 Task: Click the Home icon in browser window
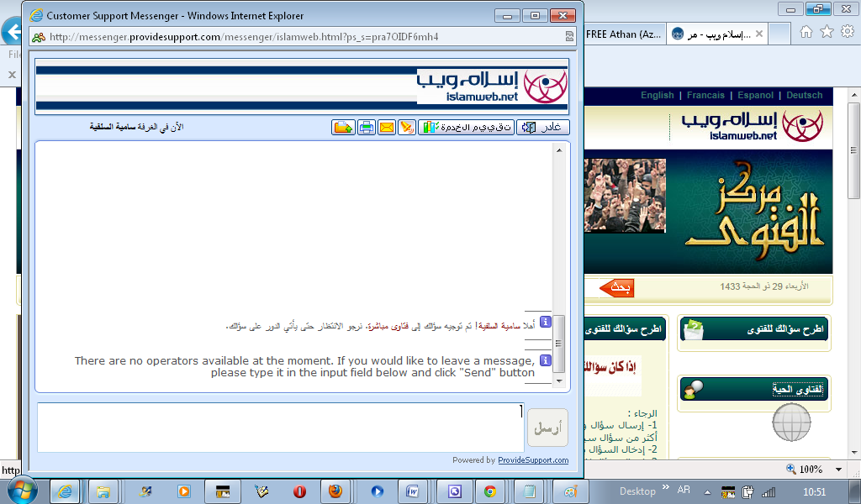(806, 32)
